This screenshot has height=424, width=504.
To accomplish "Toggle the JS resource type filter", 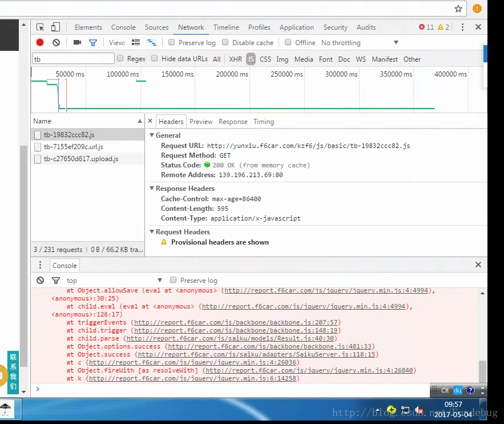I will [x=251, y=59].
